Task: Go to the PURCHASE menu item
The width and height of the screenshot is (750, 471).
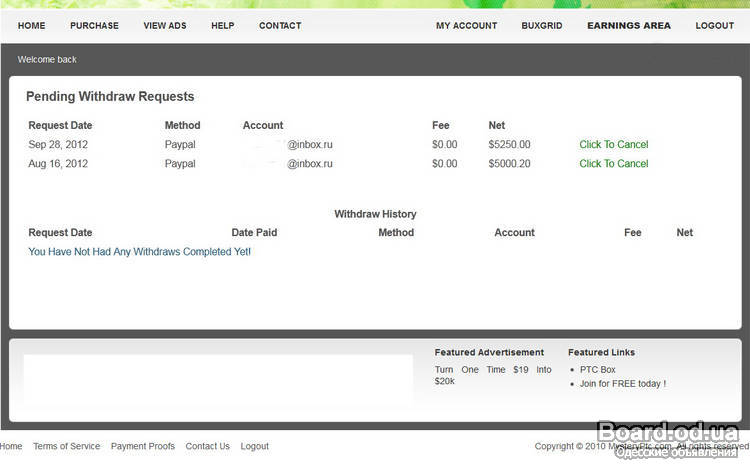Action: 94,26
